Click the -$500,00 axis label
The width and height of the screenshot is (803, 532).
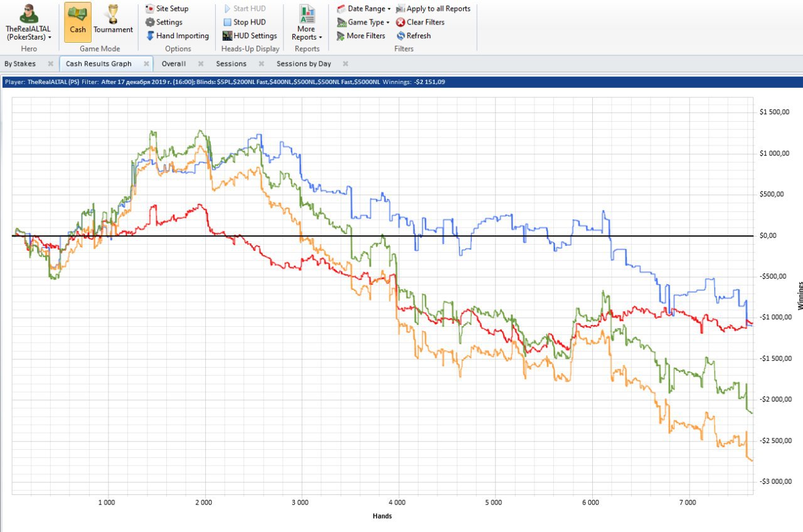(772, 277)
